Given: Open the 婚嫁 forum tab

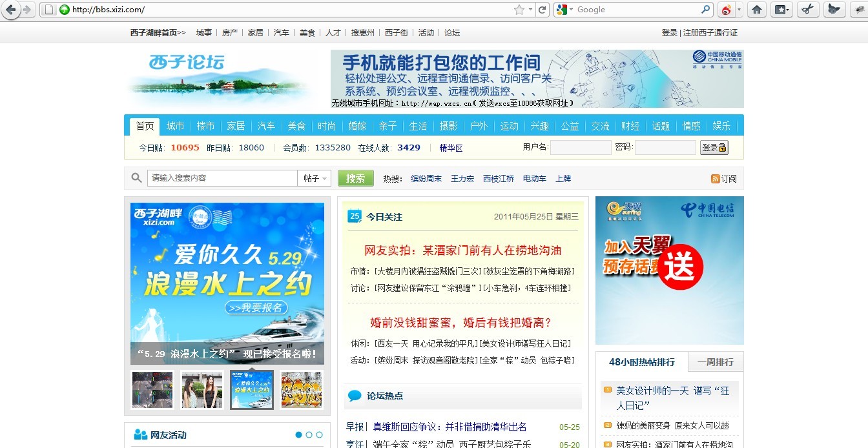Looking at the screenshot, I should click(x=357, y=126).
